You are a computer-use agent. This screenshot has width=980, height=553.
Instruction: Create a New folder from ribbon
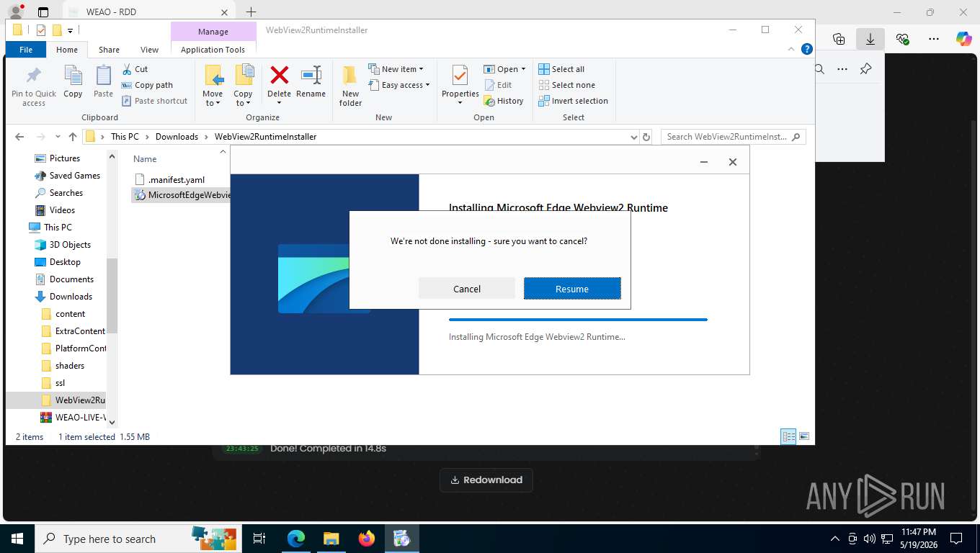(x=350, y=86)
